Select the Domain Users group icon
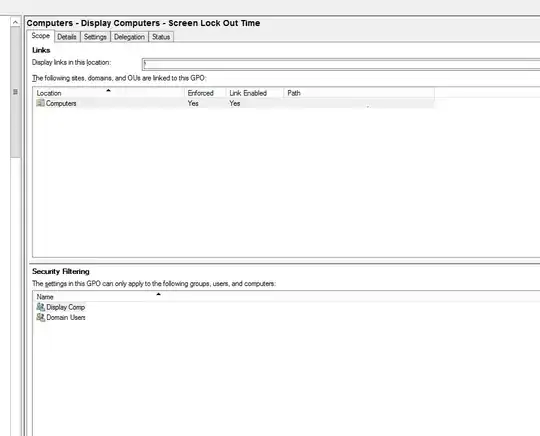Screen dimensions: 540x436 point(40,317)
